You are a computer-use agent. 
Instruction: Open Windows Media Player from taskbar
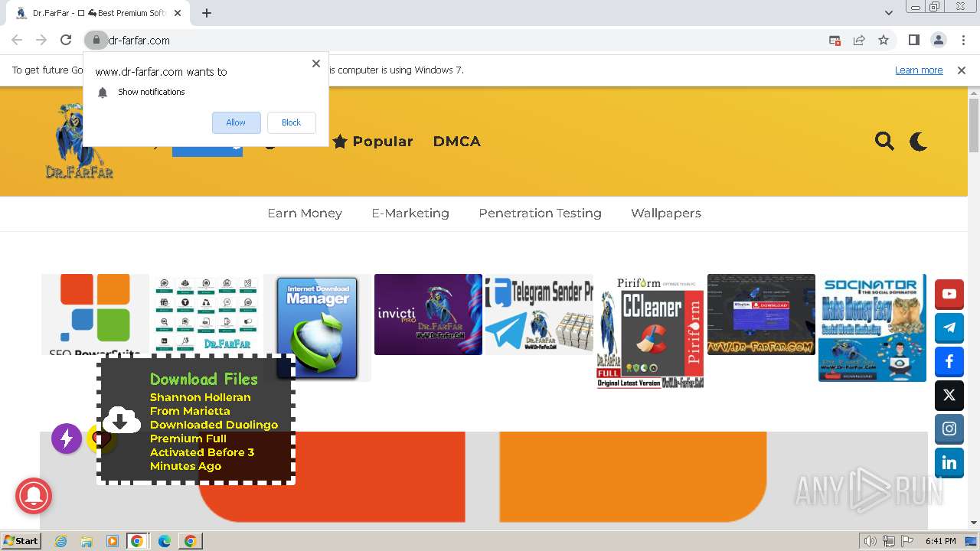click(x=113, y=541)
